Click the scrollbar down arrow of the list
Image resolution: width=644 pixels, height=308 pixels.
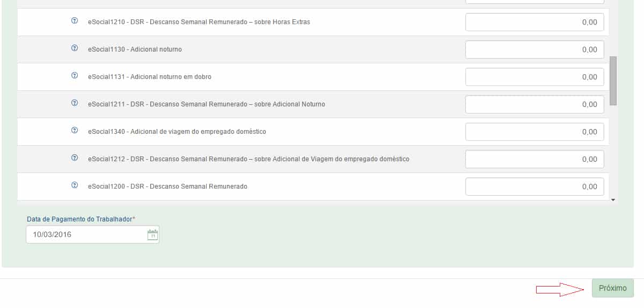point(613,200)
